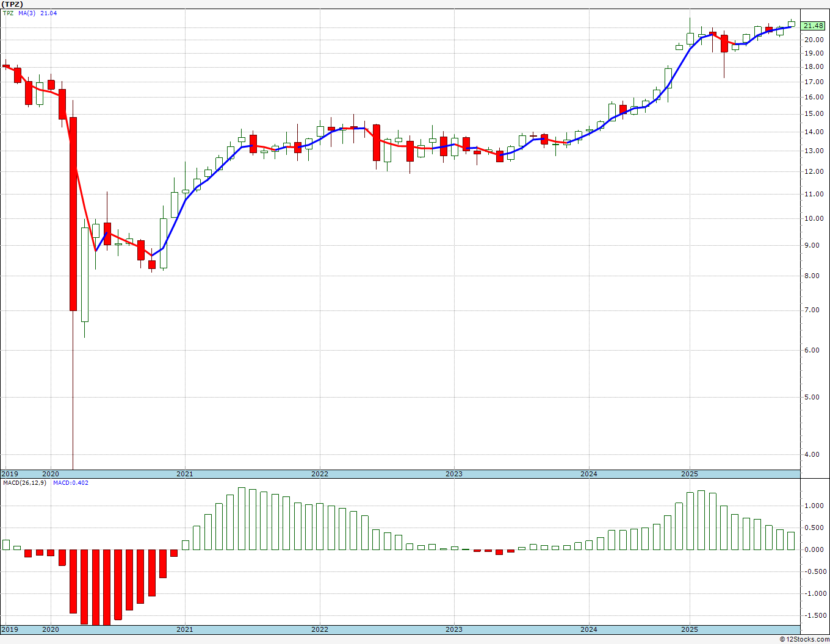Click the "17.00" price axis label
Screen dimensions: 830x644
tap(814, 82)
